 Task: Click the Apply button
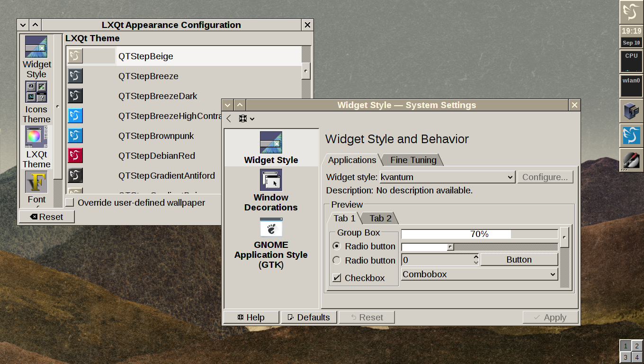[x=550, y=318]
